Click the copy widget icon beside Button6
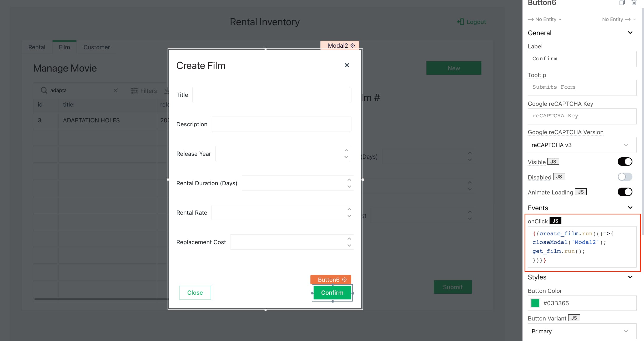This screenshot has height=341, width=644. coord(622,3)
